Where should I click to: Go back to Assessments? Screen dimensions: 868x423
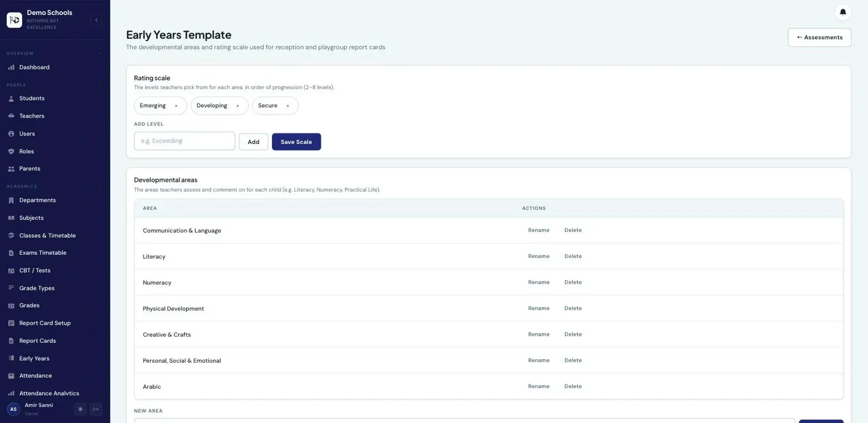819,37
